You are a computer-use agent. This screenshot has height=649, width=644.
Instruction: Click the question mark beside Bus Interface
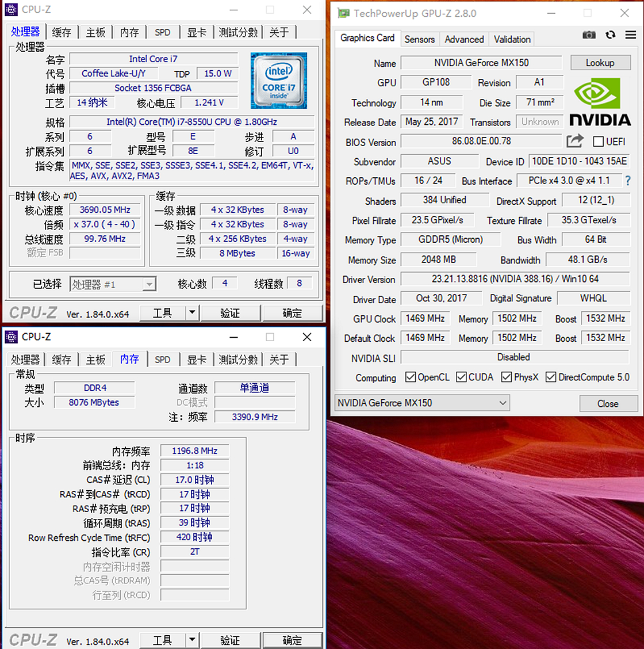click(x=627, y=181)
